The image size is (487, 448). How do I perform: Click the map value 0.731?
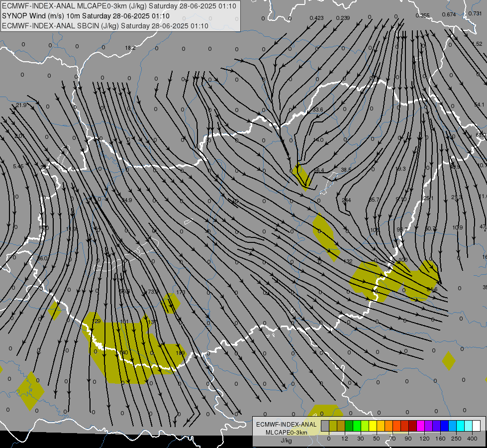tap(475, 13)
